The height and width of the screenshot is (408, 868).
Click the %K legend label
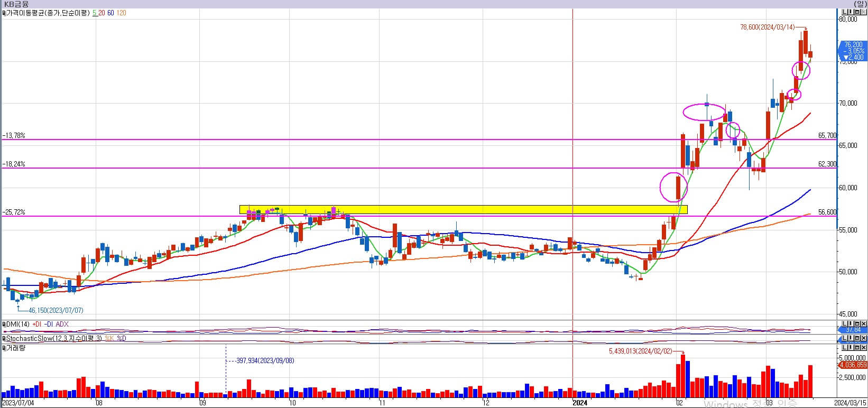(x=109, y=338)
